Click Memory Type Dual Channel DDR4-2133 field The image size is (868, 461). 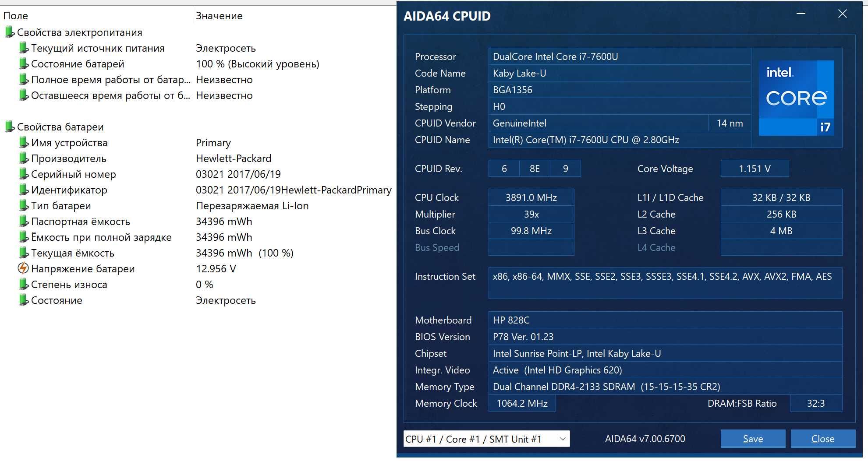665,387
